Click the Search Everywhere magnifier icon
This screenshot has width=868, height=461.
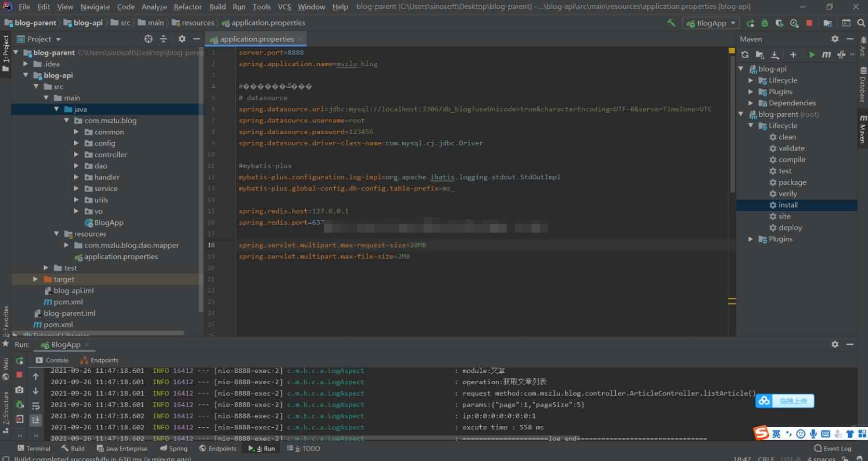tap(861, 23)
